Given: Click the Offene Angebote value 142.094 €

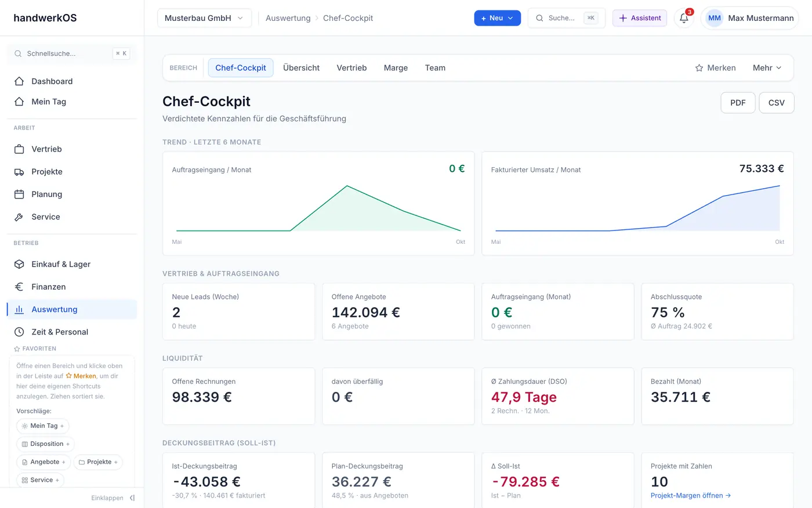Looking at the screenshot, I should click(366, 312).
